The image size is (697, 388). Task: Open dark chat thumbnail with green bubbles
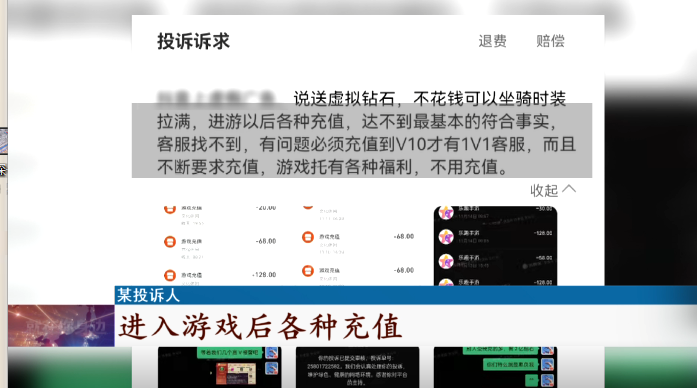pyautogui.click(x=495, y=367)
